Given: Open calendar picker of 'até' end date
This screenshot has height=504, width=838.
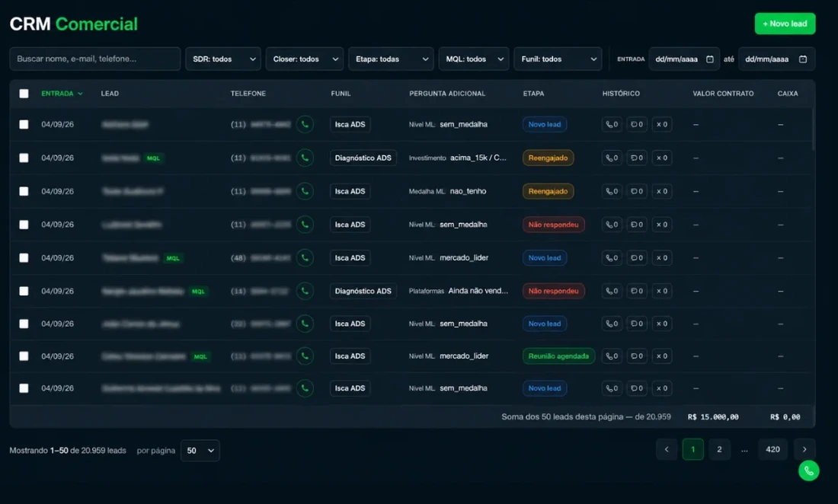Looking at the screenshot, I should click(x=803, y=59).
